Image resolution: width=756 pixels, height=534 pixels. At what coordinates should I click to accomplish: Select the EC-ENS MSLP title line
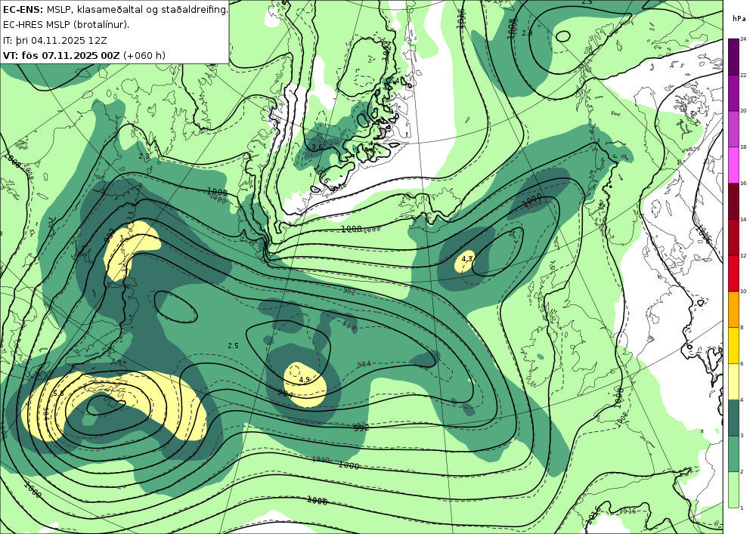(115, 9)
